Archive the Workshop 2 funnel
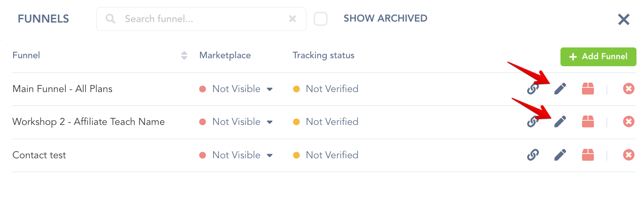644x201 pixels. pyautogui.click(x=588, y=122)
